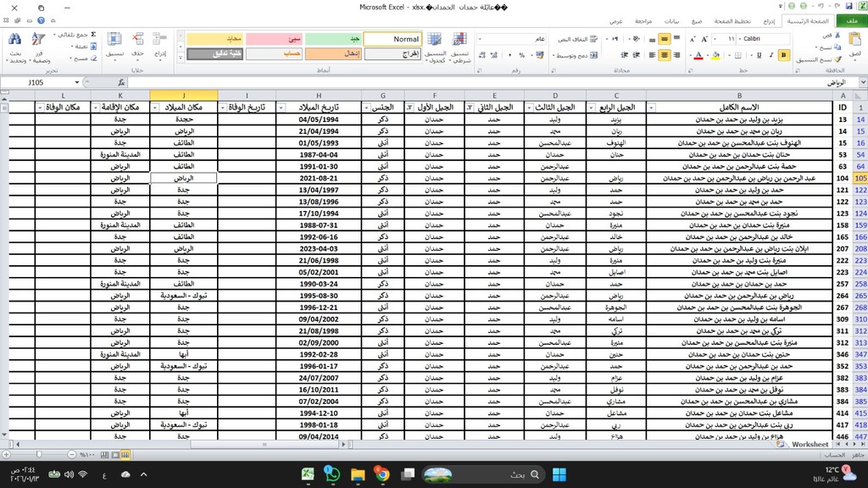Open filter dropdown for الاسم الكامل column

(x=652, y=108)
